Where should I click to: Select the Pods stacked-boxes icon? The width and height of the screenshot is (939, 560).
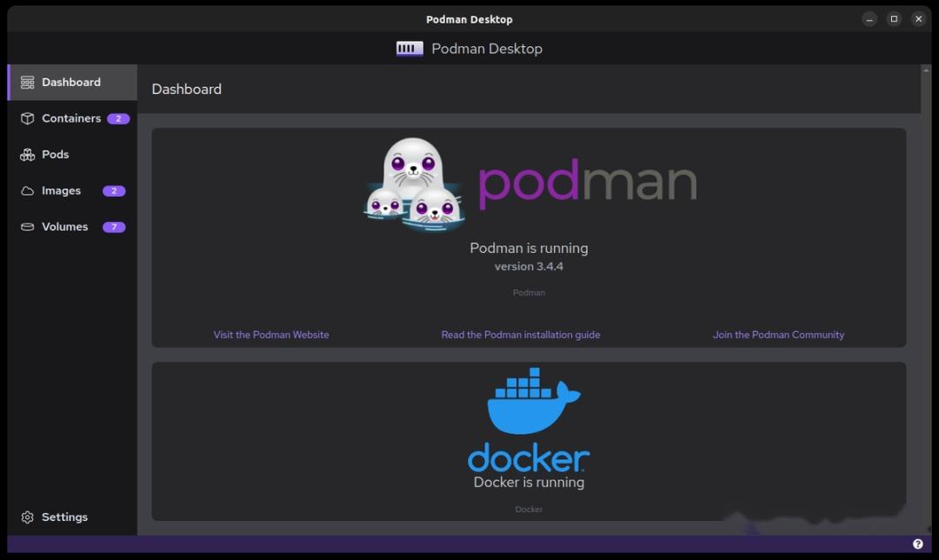click(x=27, y=154)
